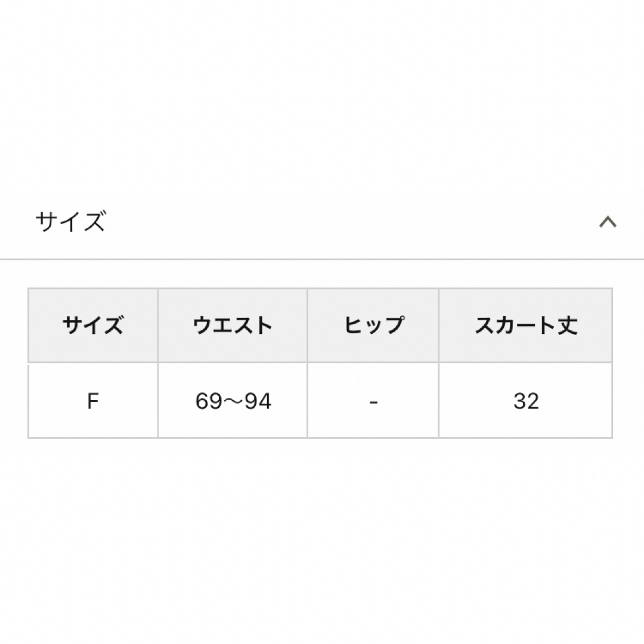Click the horizontal divider under サイズ heading
This screenshot has width=644, height=644.
coord(322,259)
